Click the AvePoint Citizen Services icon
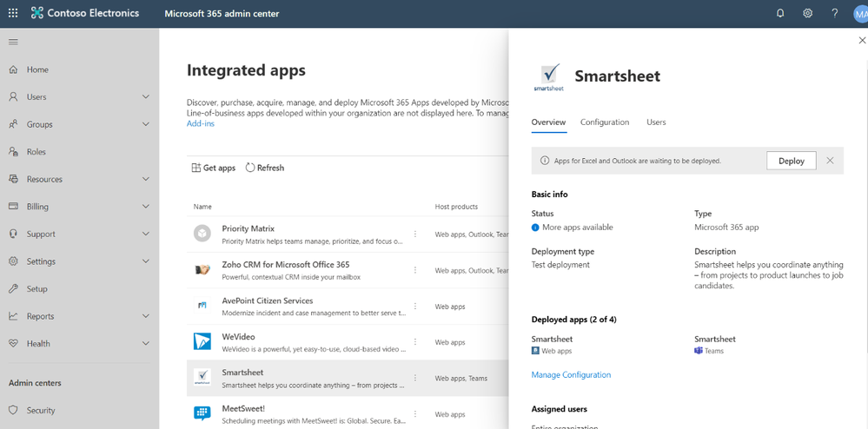The height and width of the screenshot is (429, 868). [x=202, y=306]
